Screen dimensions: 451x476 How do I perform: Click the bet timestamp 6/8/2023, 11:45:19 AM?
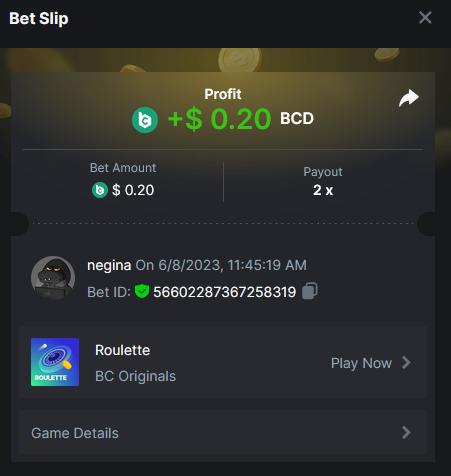232,266
